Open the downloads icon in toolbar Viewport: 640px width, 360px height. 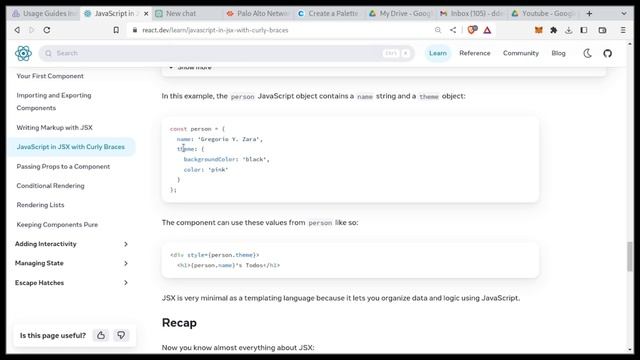pyautogui.click(x=569, y=30)
